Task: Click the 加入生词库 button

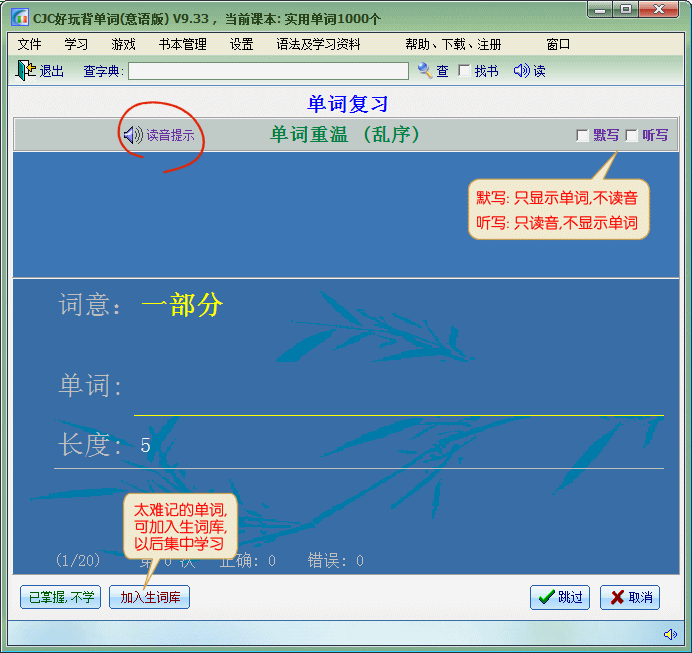Action: tap(149, 597)
